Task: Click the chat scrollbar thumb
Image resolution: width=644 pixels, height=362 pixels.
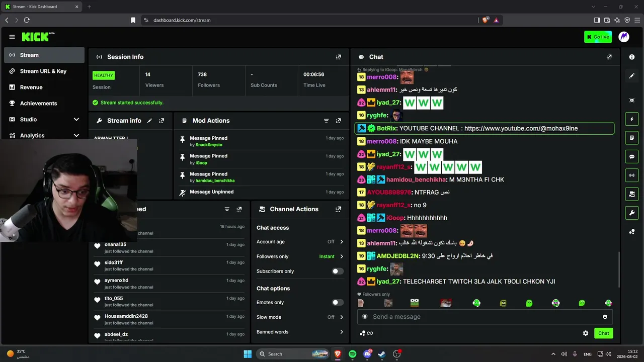Action: 619,269
